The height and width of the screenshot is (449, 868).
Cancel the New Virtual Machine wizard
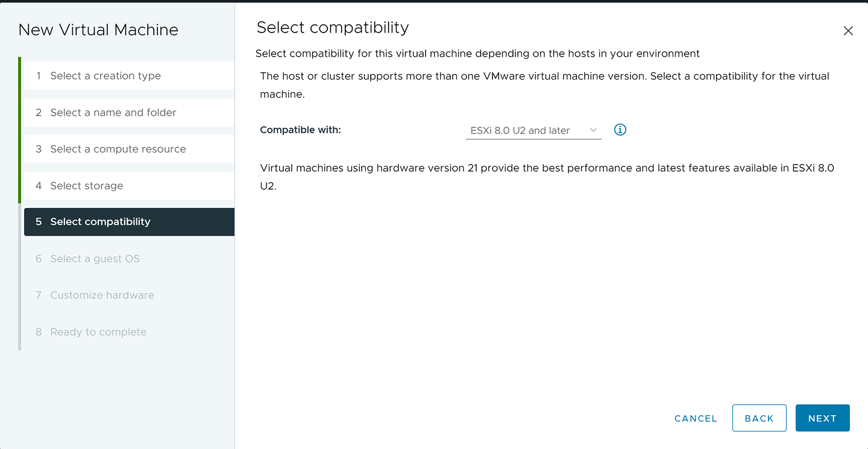[x=695, y=418]
